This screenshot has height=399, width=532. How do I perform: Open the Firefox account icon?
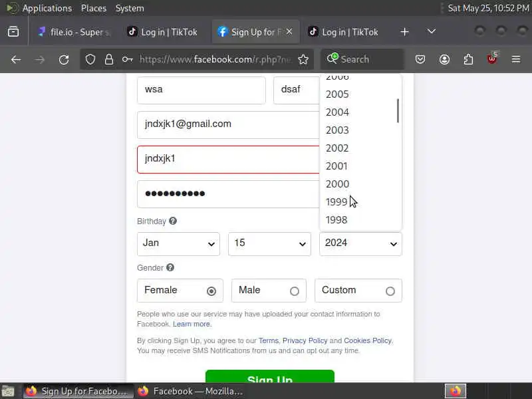click(x=444, y=60)
